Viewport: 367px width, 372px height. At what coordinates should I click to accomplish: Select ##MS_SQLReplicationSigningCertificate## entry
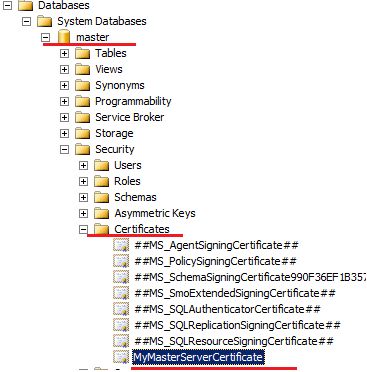pos(237,325)
